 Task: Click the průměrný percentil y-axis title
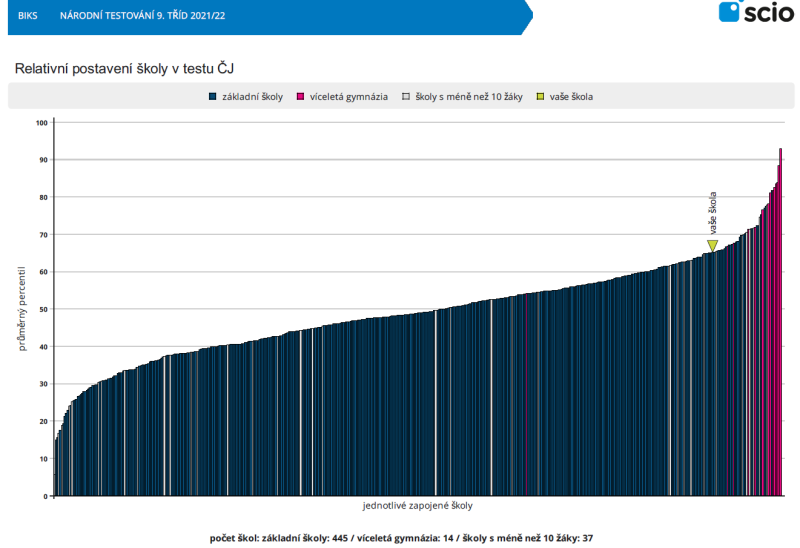(x=21, y=307)
